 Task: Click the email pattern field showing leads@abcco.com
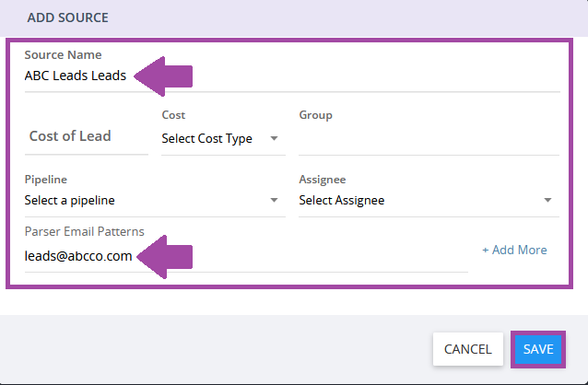[x=246, y=256]
